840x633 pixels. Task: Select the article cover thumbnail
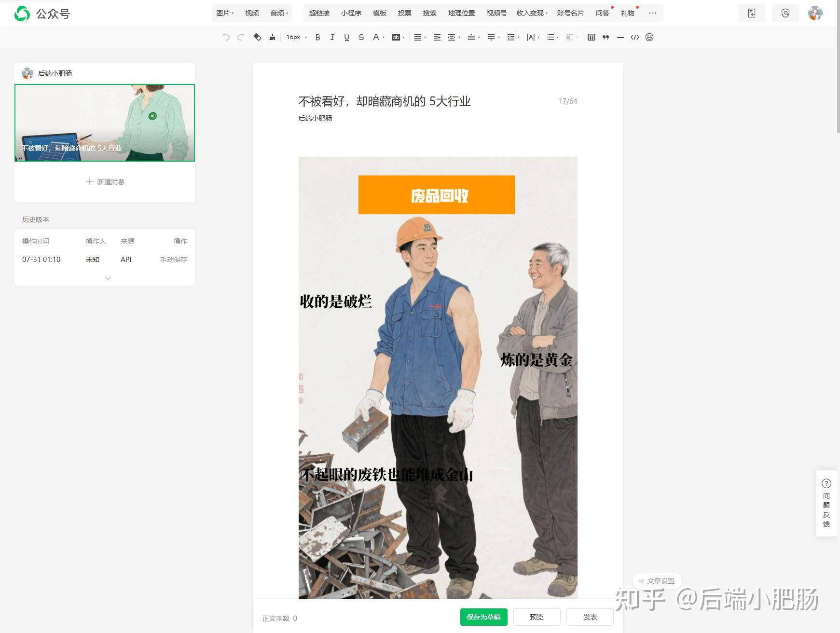pos(104,123)
